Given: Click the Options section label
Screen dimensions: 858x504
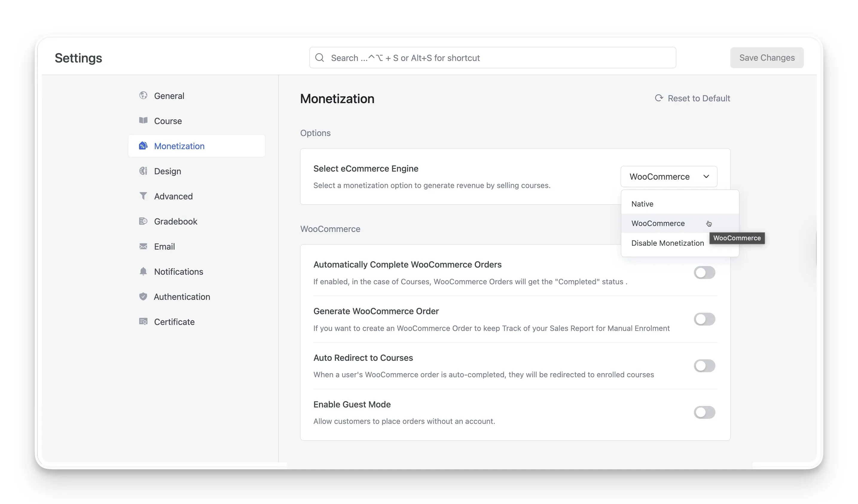Looking at the screenshot, I should pyautogui.click(x=315, y=133).
